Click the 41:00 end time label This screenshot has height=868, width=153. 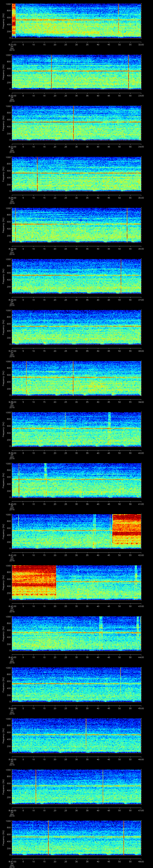[141, 504]
